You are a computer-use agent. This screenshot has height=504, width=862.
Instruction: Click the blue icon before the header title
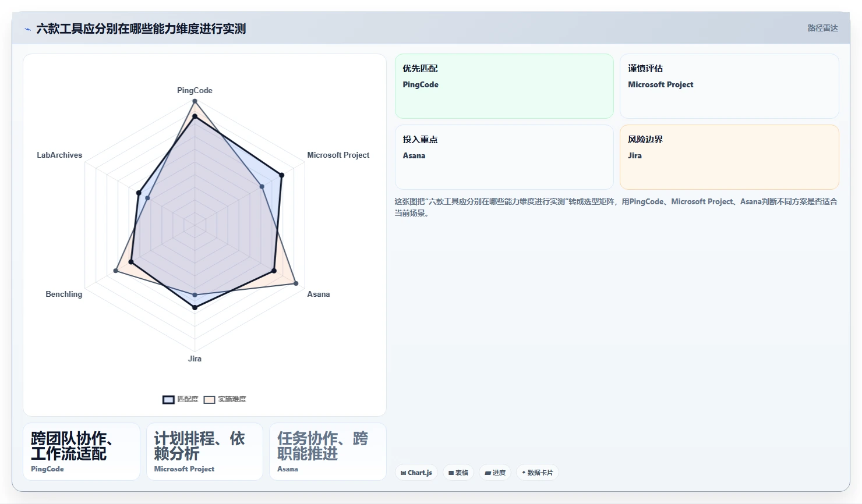click(x=27, y=29)
